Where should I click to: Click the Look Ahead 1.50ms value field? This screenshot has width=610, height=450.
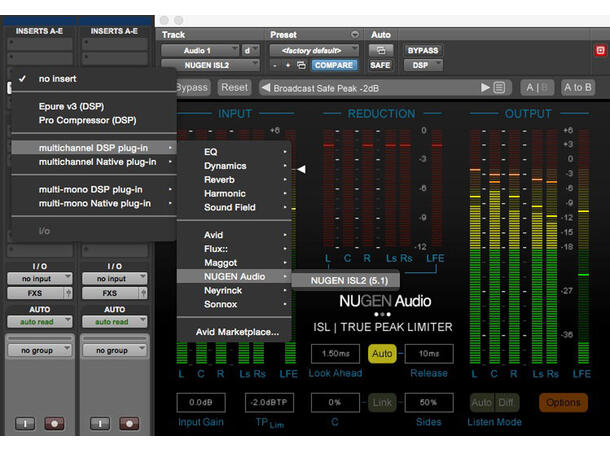pyautogui.click(x=335, y=354)
